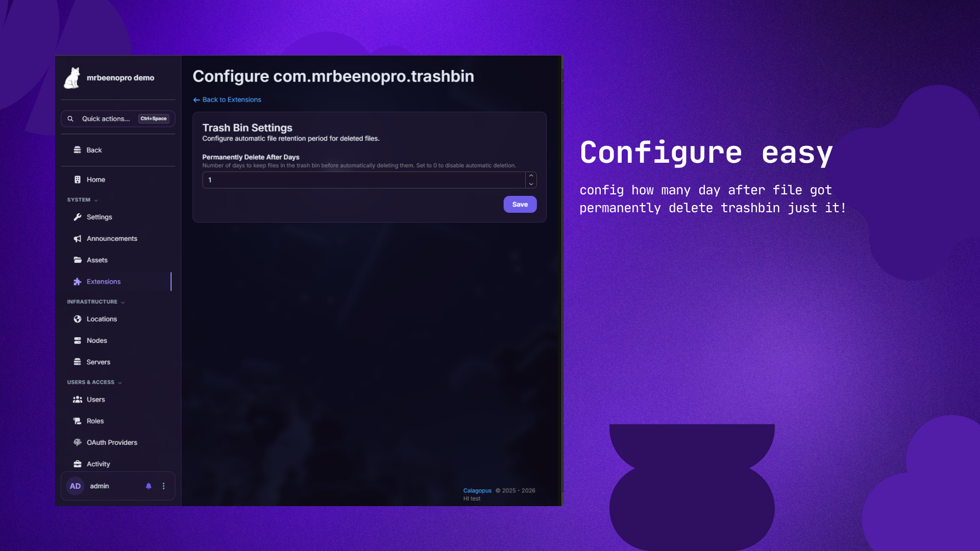Click the Announcements megaphone icon
This screenshot has height=551, width=980.
pos(78,239)
